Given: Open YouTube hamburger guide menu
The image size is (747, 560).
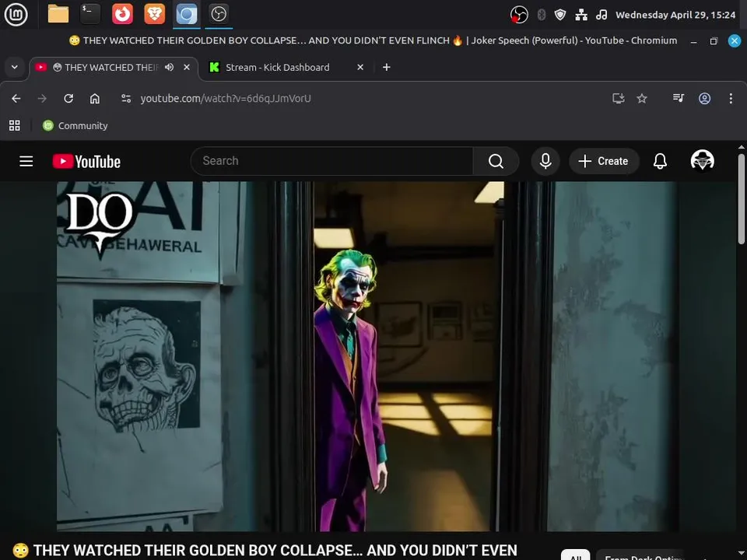Looking at the screenshot, I should [x=26, y=162].
